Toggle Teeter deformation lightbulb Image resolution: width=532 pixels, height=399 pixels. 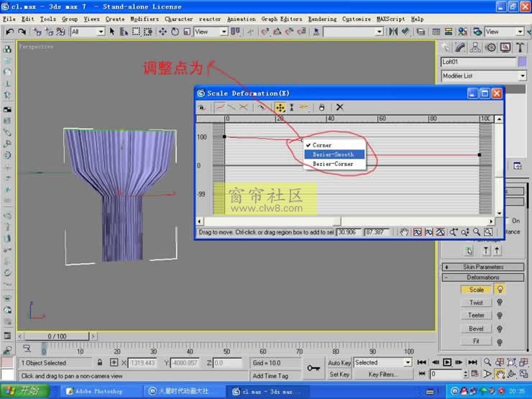(500, 316)
